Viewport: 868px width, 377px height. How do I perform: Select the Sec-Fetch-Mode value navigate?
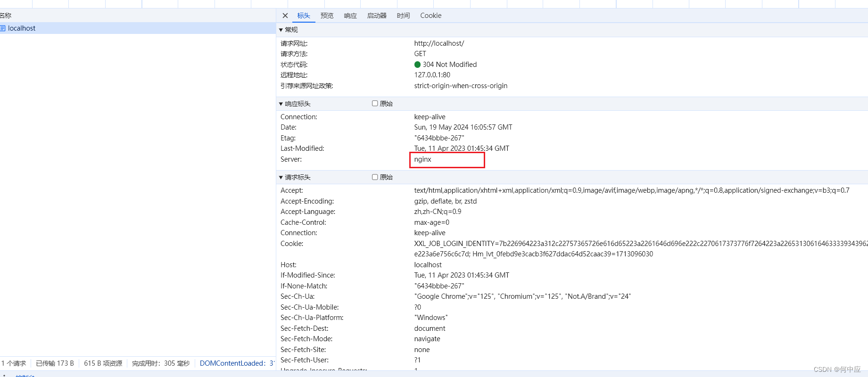pos(427,339)
